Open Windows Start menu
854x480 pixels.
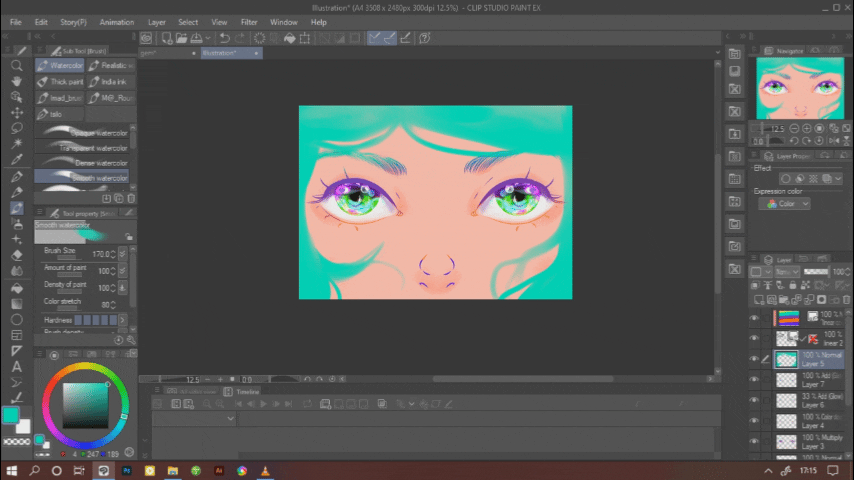click(x=12, y=470)
